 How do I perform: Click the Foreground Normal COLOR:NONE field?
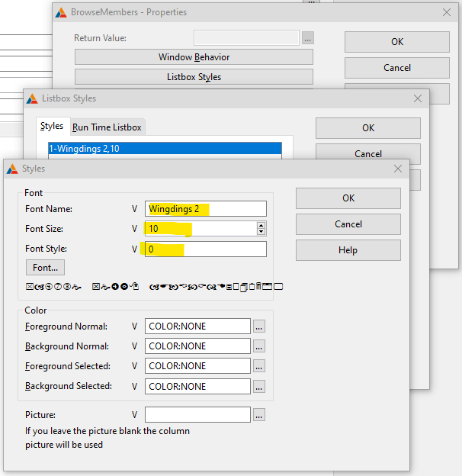[x=197, y=326]
